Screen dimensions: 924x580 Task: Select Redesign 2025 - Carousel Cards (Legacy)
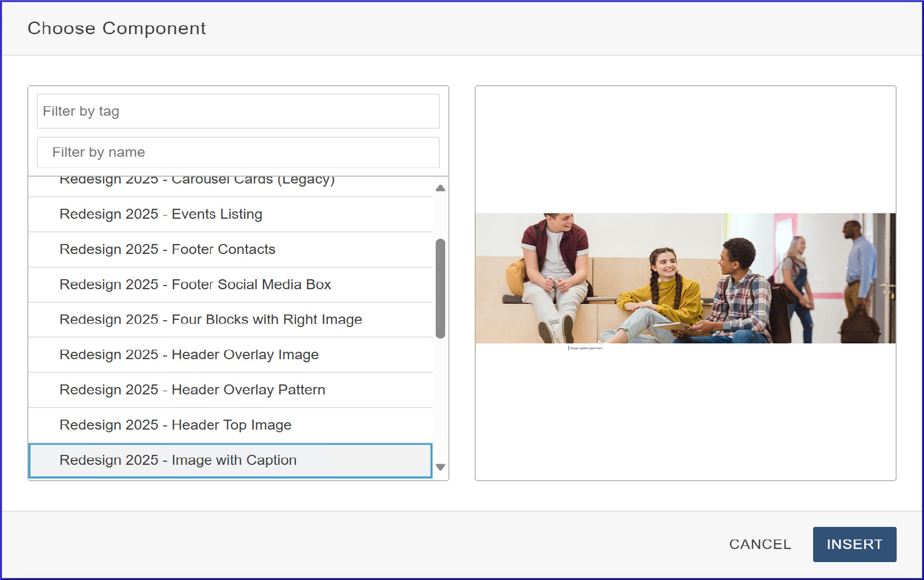[197, 182]
